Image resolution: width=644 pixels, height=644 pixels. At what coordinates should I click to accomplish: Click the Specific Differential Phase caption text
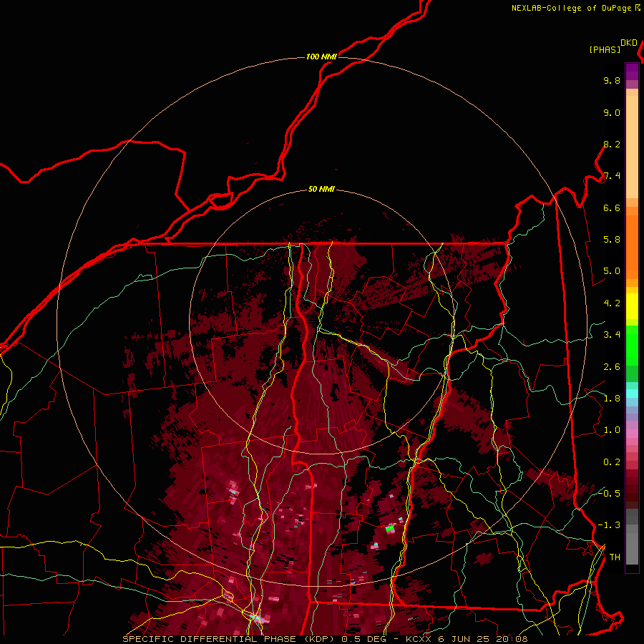pyautogui.click(x=227, y=639)
